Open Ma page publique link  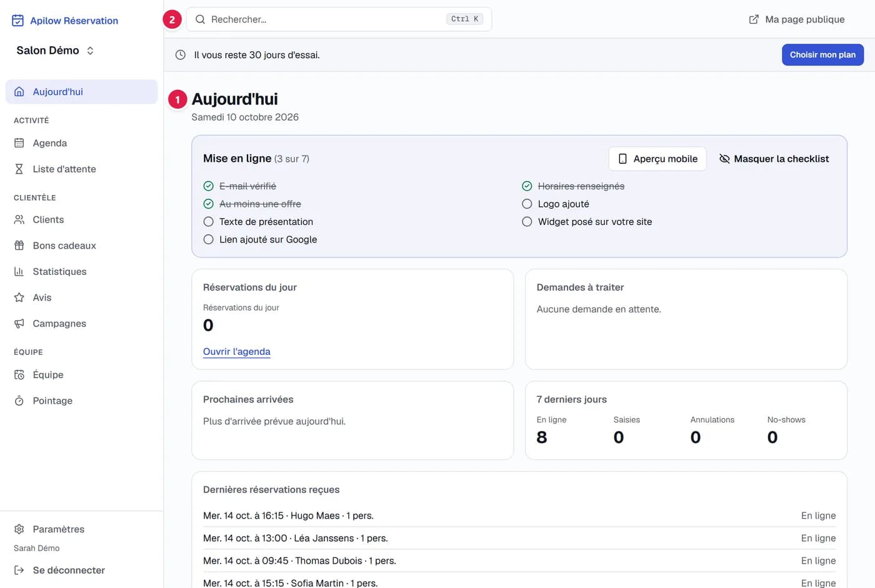[796, 19]
